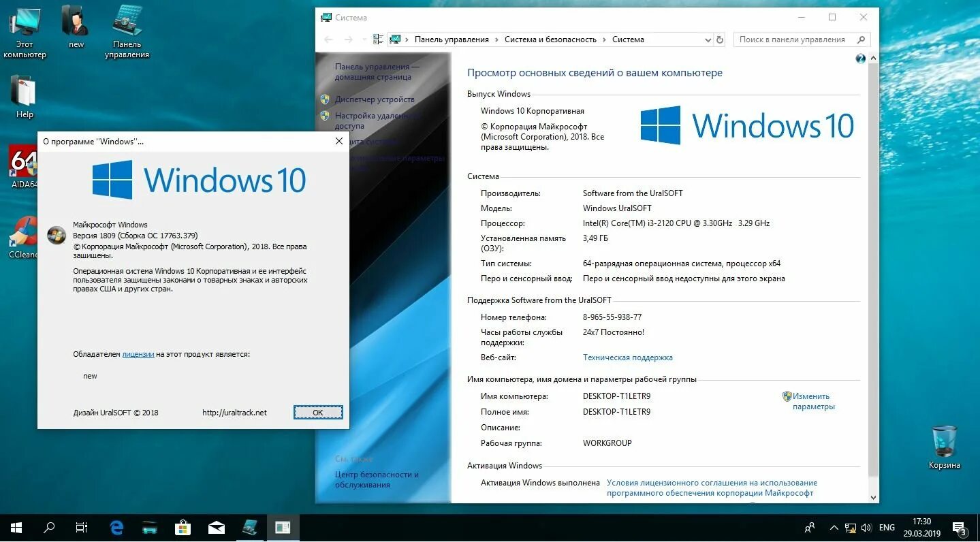Click phone number 8-965-55-938-77
980x542 pixels.
coord(612,317)
